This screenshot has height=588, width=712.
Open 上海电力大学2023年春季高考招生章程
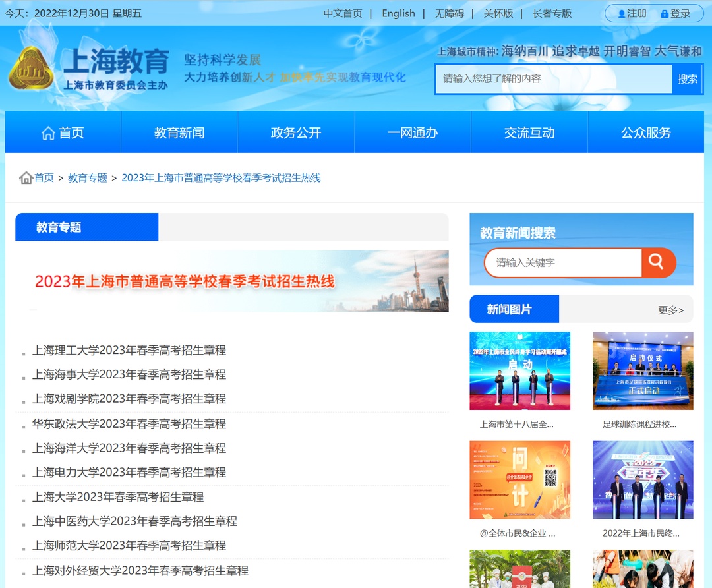tap(129, 472)
